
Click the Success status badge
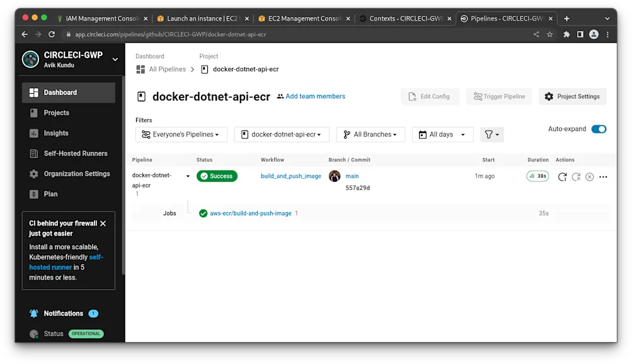(217, 176)
